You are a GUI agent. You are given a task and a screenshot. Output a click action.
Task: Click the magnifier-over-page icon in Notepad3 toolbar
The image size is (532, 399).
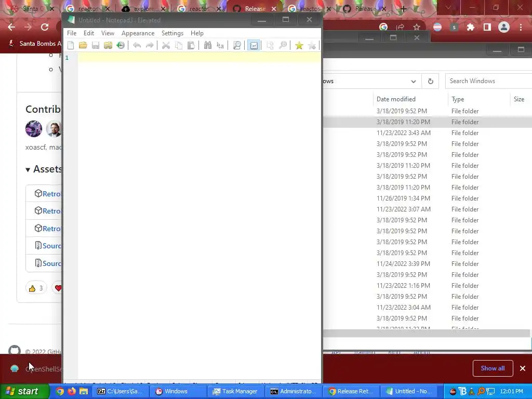point(237,45)
